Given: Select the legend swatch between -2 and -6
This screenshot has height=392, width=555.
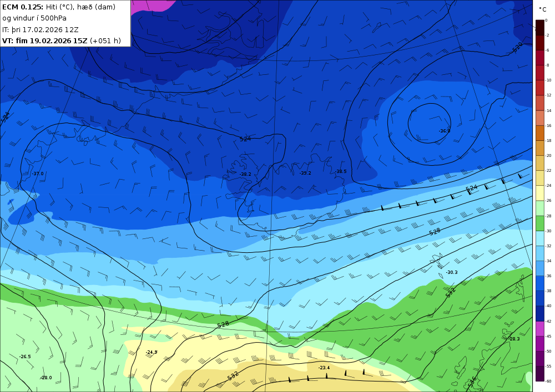Looking at the screenshot, I should click(x=540, y=43).
